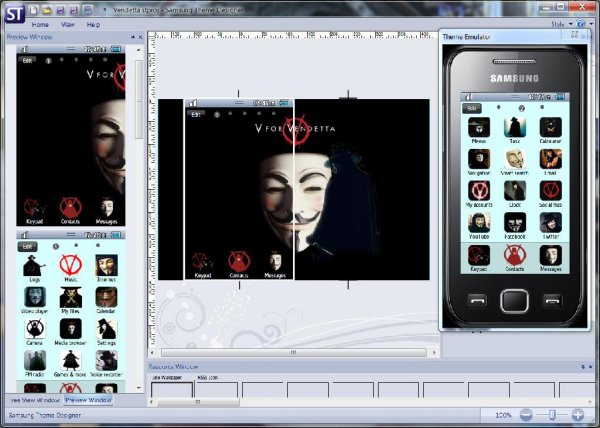This screenshot has width=600, height=428.
Task: Select the My files icon in preview
Action: click(x=71, y=300)
